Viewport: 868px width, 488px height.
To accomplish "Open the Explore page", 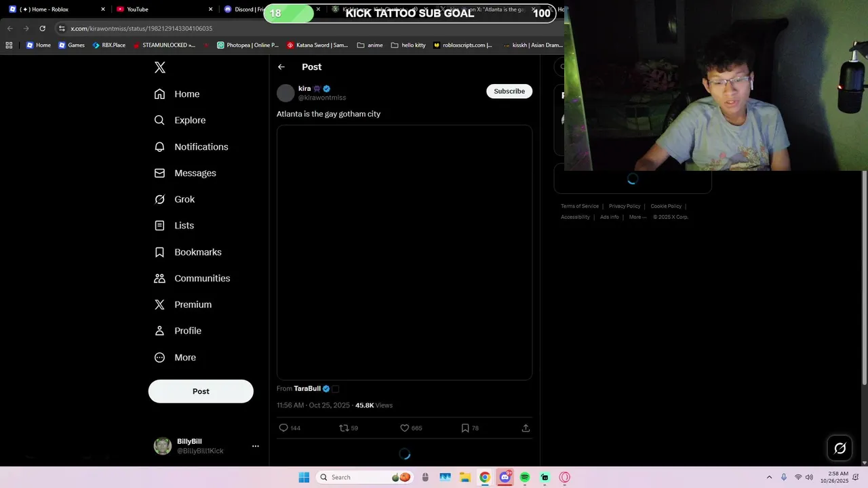I will [180, 120].
